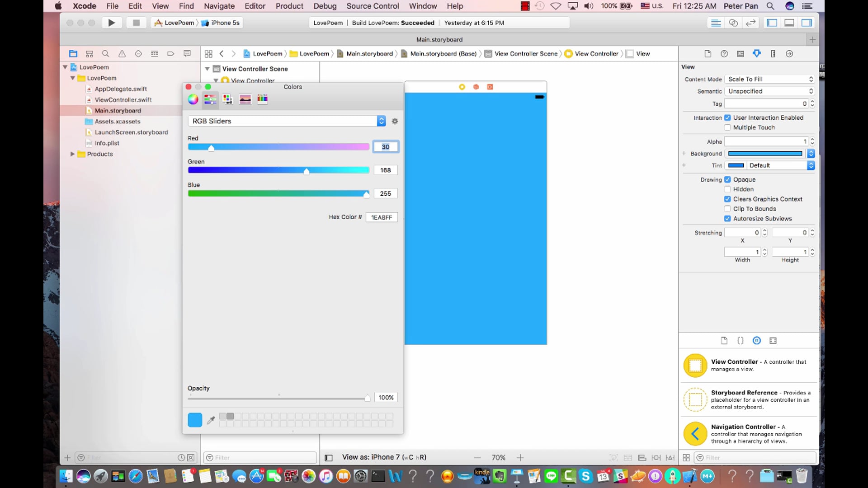Open the Source Control menu
This screenshot has width=868, height=488.
[373, 6]
